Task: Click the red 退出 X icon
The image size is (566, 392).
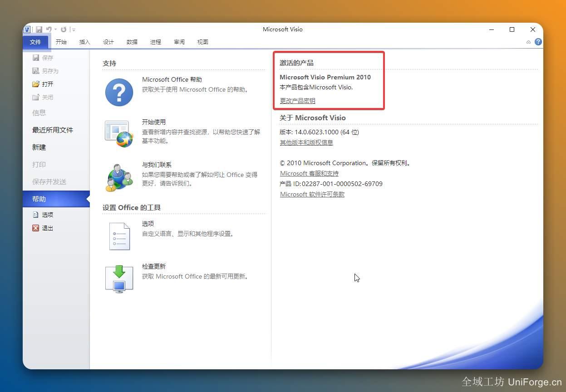Action: (x=36, y=228)
